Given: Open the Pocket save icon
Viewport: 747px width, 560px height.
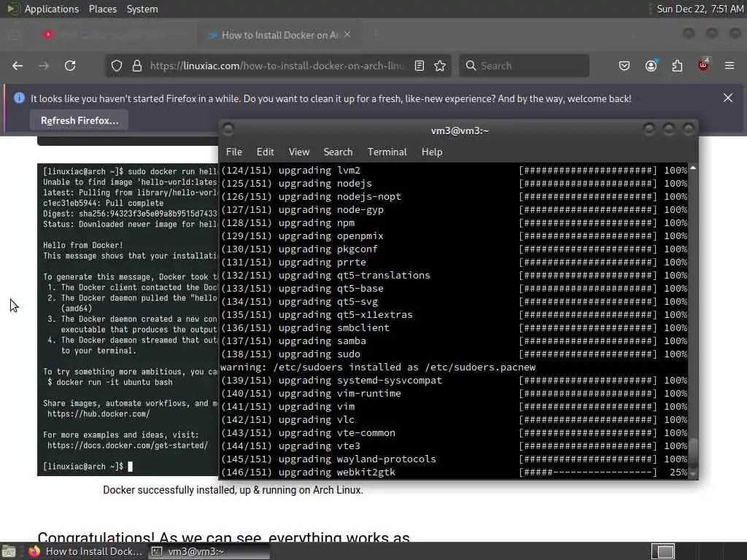Looking at the screenshot, I should [624, 66].
